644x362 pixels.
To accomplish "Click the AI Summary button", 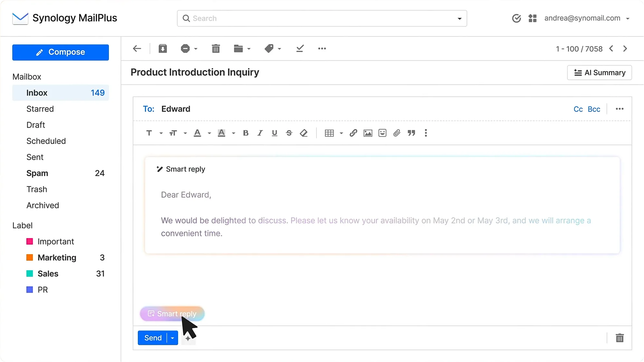I will point(599,73).
